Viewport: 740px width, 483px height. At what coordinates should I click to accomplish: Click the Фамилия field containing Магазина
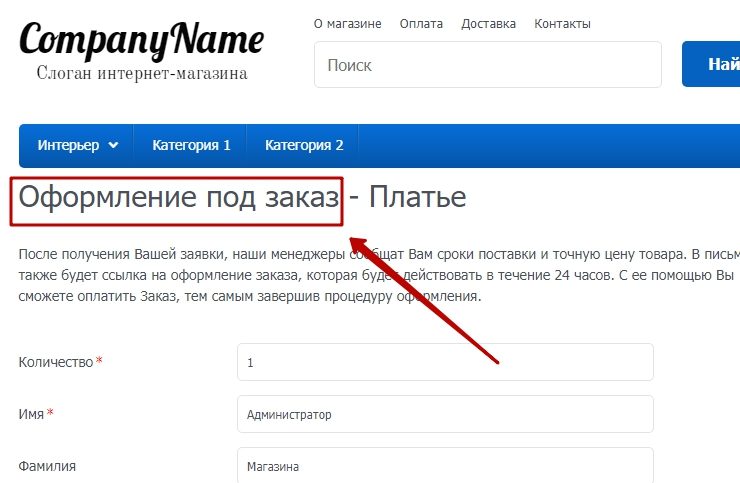[x=445, y=466]
